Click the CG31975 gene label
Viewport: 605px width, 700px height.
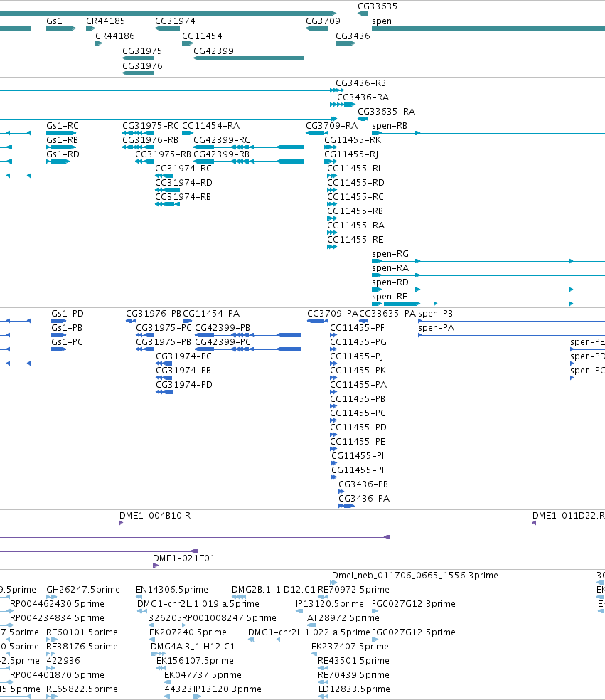click(x=142, y=51)
